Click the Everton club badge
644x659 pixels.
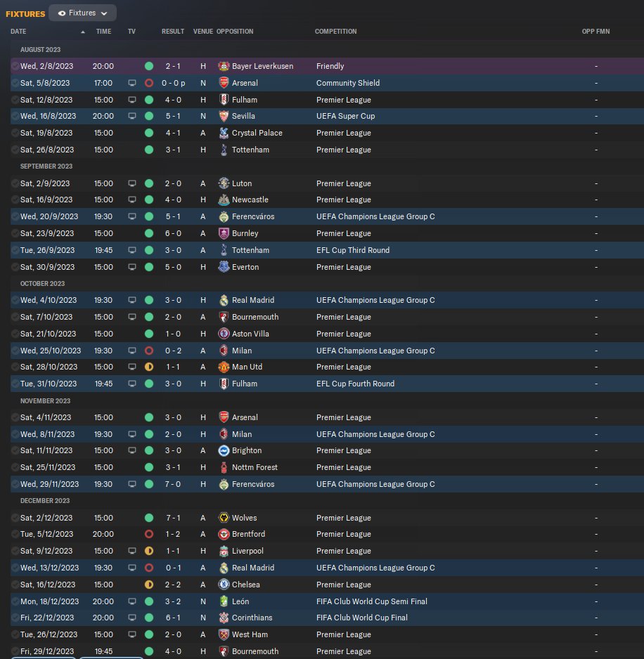(224, 267)
